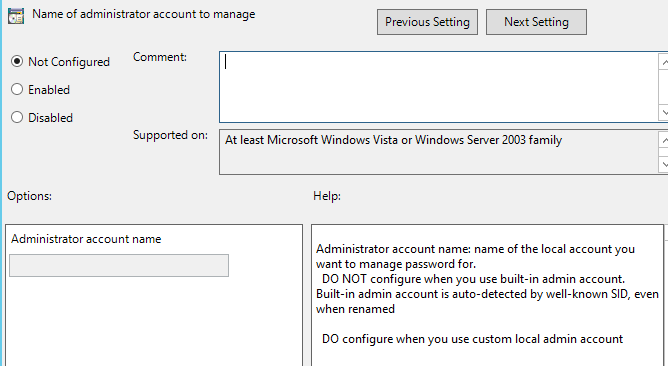Screen dimensions: 668x366
Task: Click the Name of administrator account title
Action: (144, 14)
